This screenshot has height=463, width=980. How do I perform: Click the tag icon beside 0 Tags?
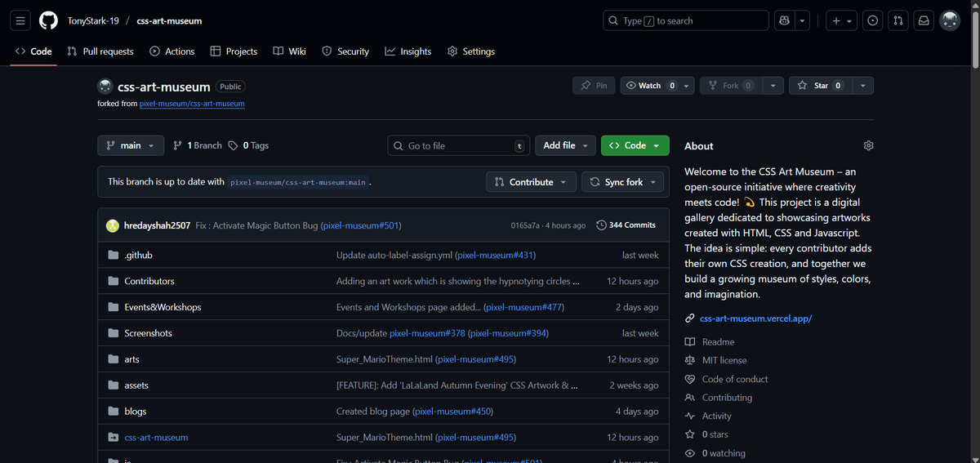click(x=233, y=145)
